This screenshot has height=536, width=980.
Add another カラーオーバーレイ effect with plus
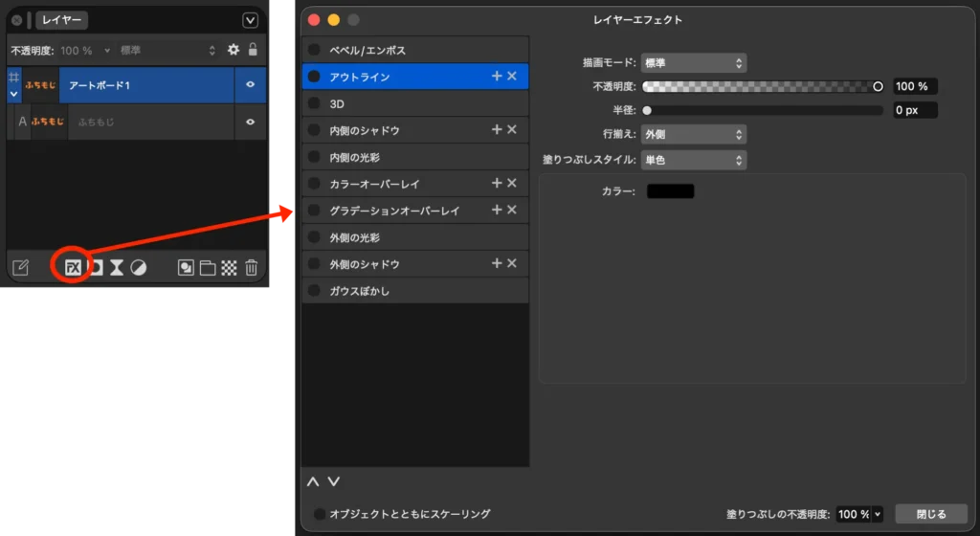(x=497, y=183)
